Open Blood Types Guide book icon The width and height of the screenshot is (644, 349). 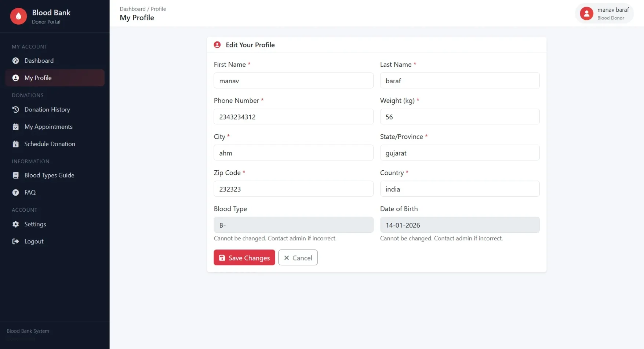click(x=15, y=175)
